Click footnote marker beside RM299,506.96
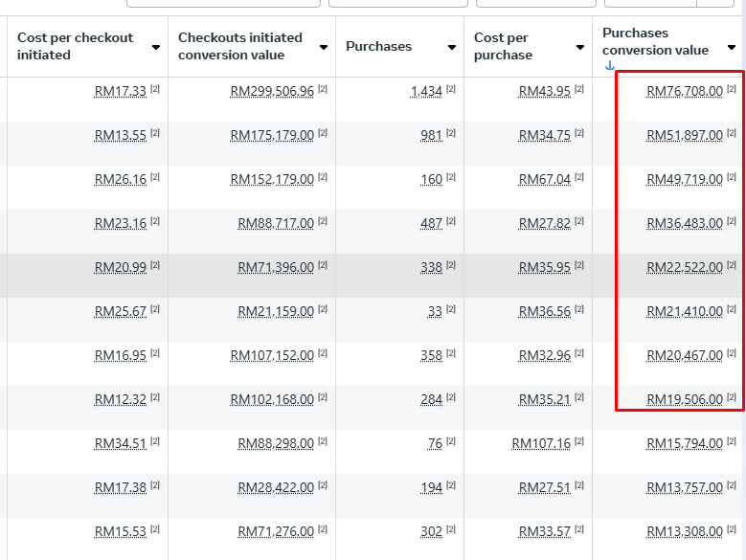Image resolution: width=746 pixels, height=560 pixels. click(323, 89)
